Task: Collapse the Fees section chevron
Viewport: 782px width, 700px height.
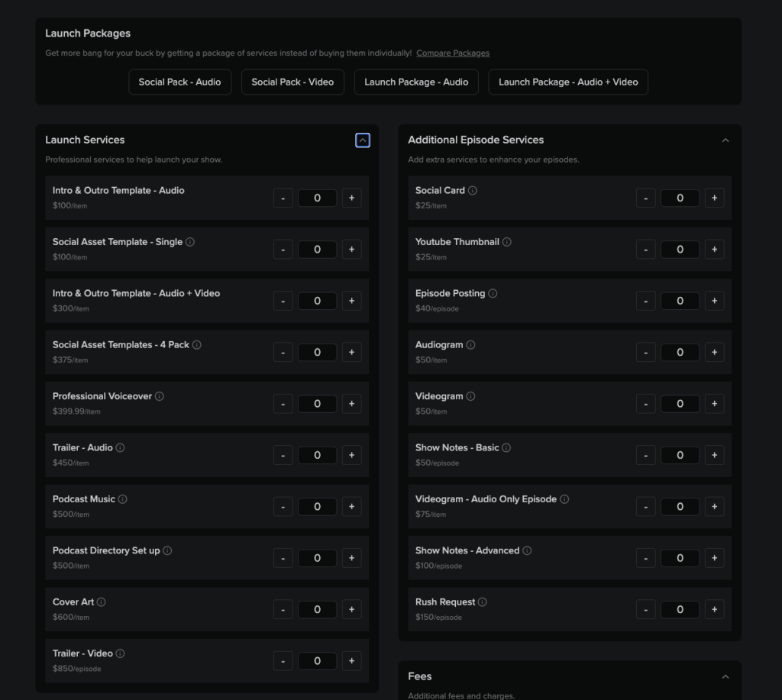Action: (725, 676)
